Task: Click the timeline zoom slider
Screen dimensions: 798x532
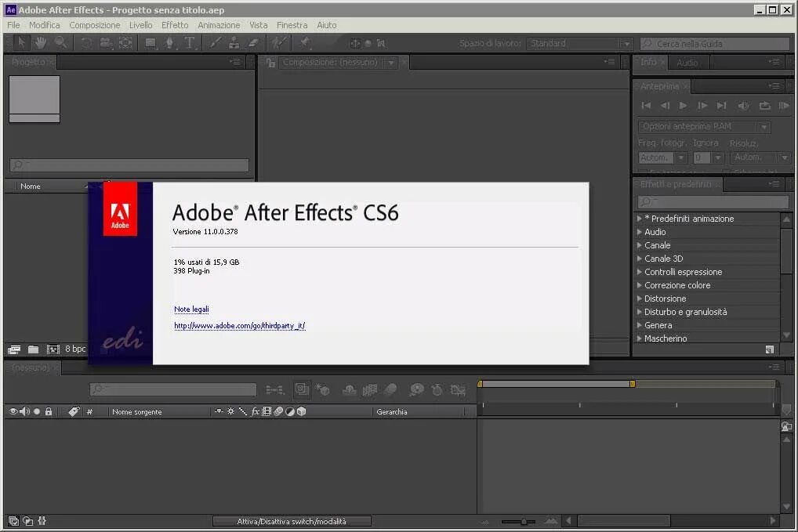Action: pyautogui.click(x=518, y=521)
